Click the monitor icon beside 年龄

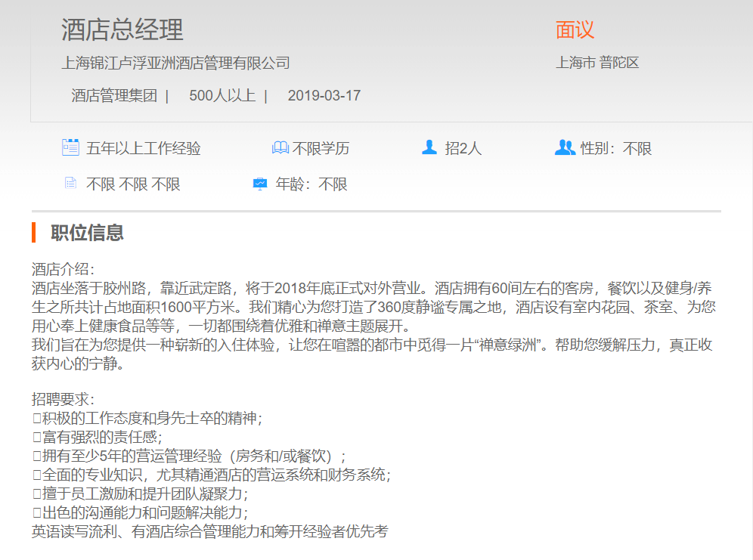pyautogui.click(x=260, y=184)
